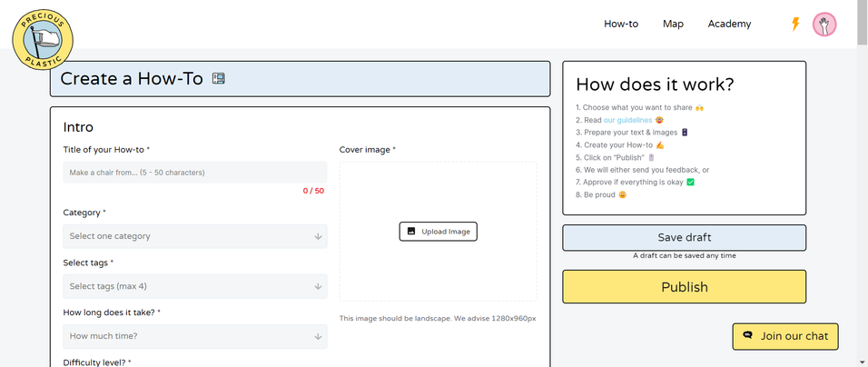Click the cover image drop area

click(438, 232)
